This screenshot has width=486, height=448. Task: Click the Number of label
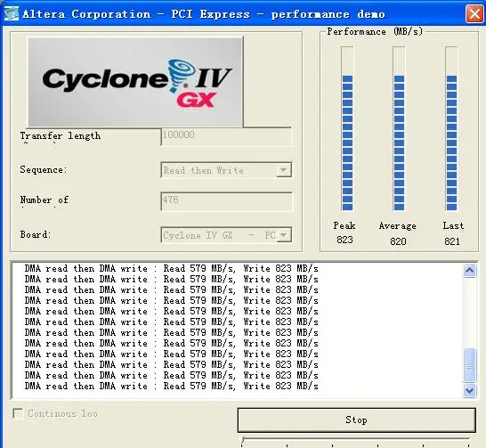click(x=45, y=200)
